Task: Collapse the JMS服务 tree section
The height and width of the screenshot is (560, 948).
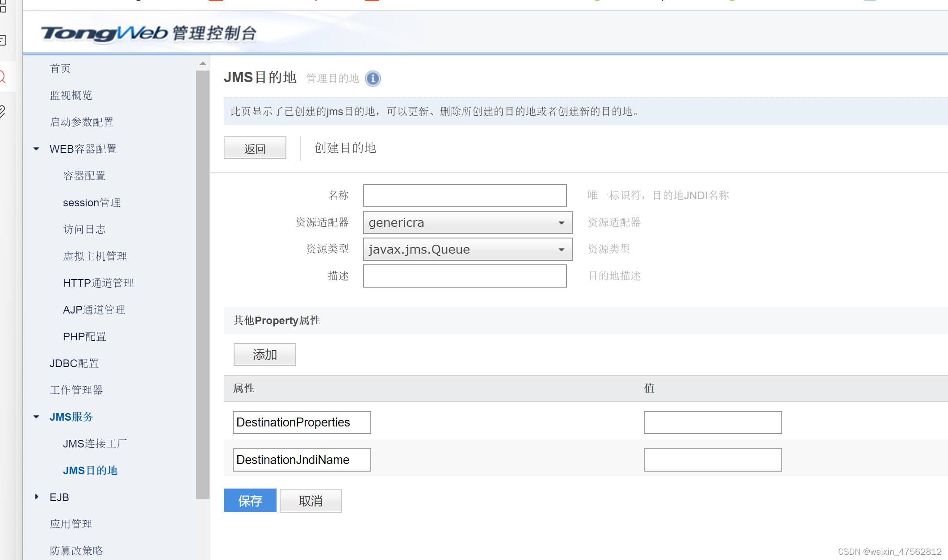Action: 36,417
